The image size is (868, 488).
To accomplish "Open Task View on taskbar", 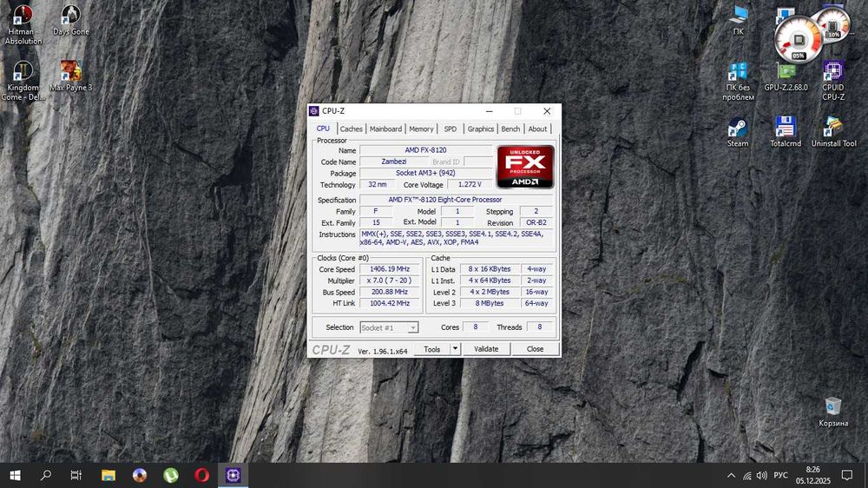I will coord(76,475).
